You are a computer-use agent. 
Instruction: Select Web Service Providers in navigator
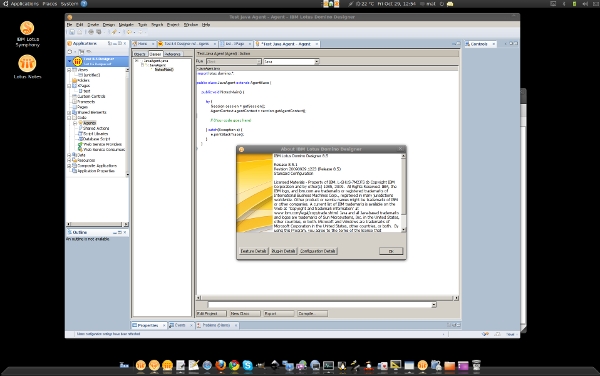tap(103, 144)
